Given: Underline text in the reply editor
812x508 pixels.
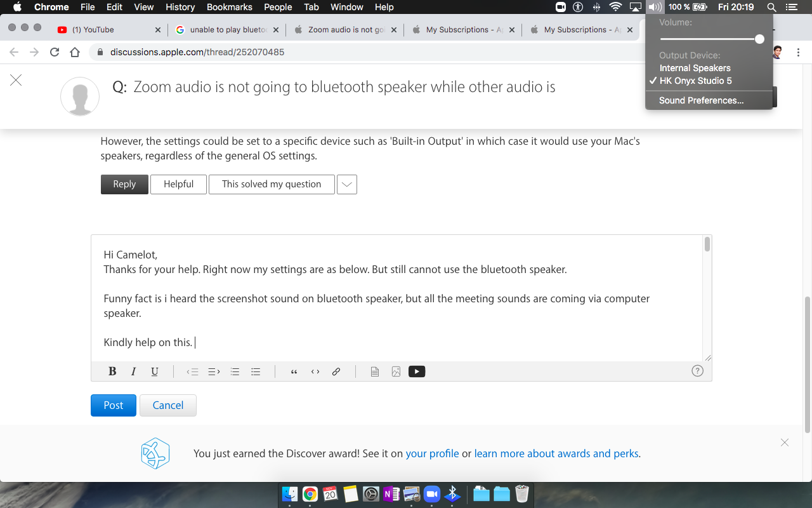Looking at the screenshot, I should point(154,371).
